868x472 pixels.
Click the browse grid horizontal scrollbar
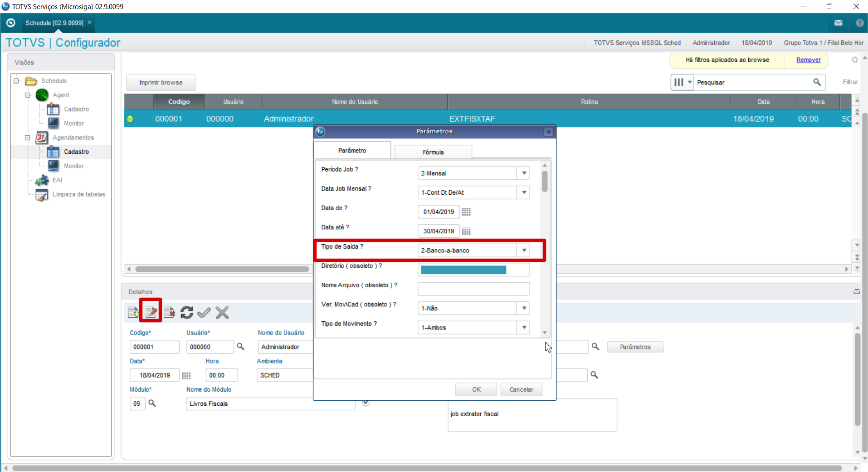tap(222, 269)
